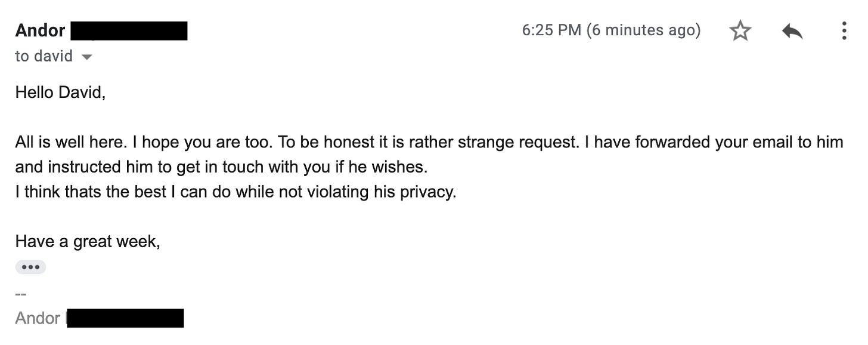Click the 'to david' recipient text
This screenshot has width=868, height=345.
(x=44, y=57)
